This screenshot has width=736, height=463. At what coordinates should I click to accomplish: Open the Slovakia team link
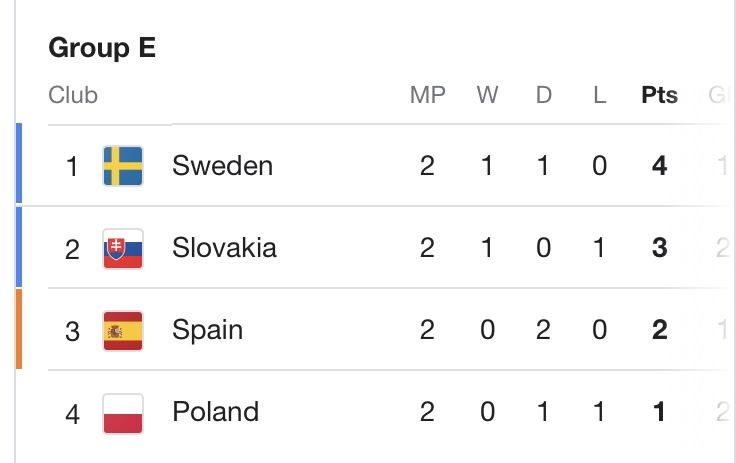[x=224, y=248]
